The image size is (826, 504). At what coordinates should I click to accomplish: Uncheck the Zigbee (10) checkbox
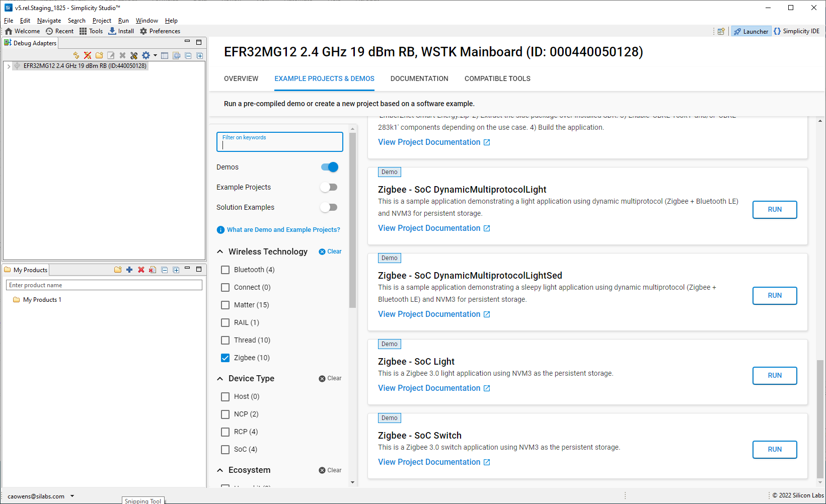[226, 358]
